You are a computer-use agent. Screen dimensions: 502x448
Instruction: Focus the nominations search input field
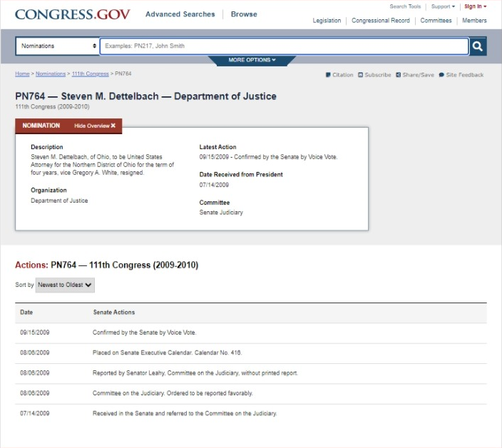pos(285,46)
